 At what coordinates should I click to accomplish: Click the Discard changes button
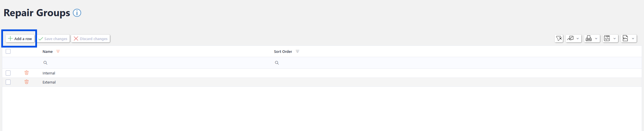click(x=91, y=39)
